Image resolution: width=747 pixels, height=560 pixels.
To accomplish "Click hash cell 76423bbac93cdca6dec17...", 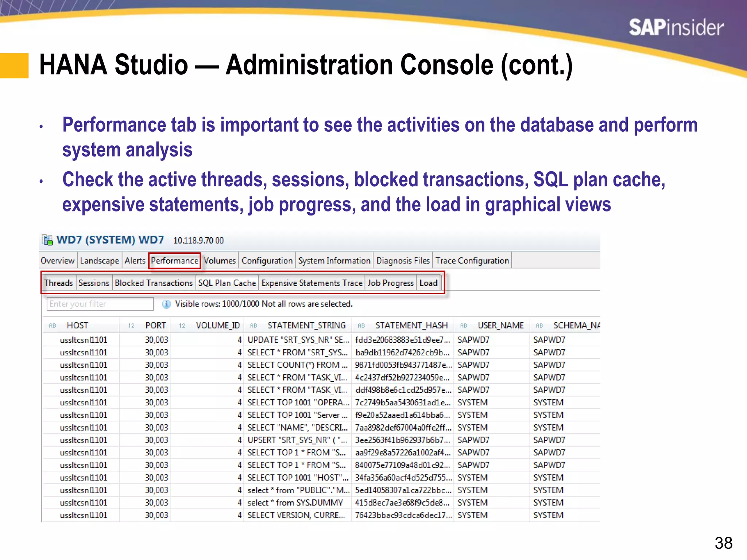I will click(x=403, y=515).
